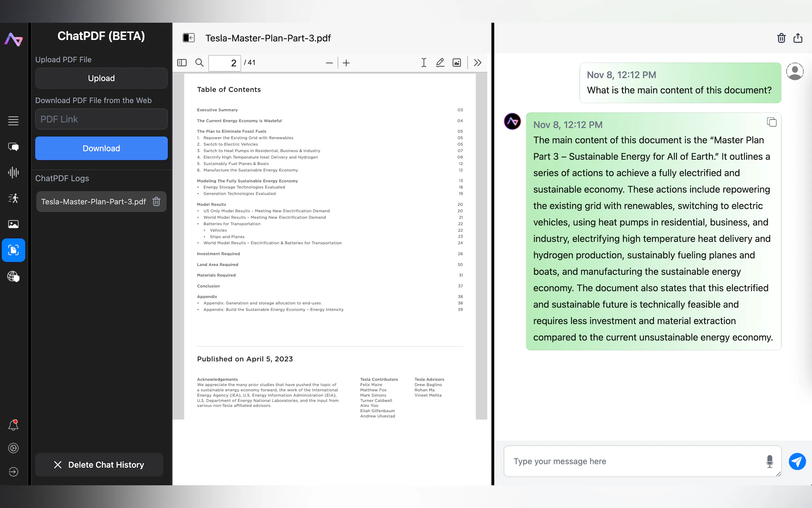Click the Delete Chat History button
812x508 pixels.
coord(99,465)
